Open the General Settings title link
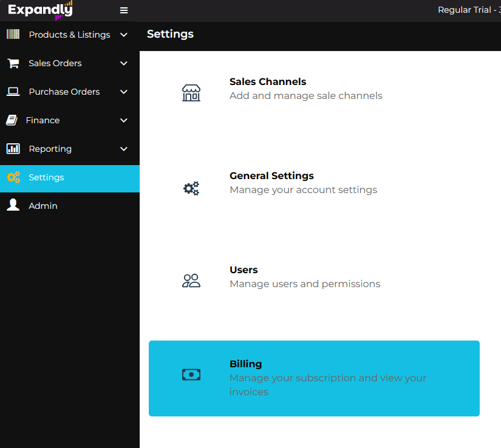The image size is (501, 448). (271, 176)
